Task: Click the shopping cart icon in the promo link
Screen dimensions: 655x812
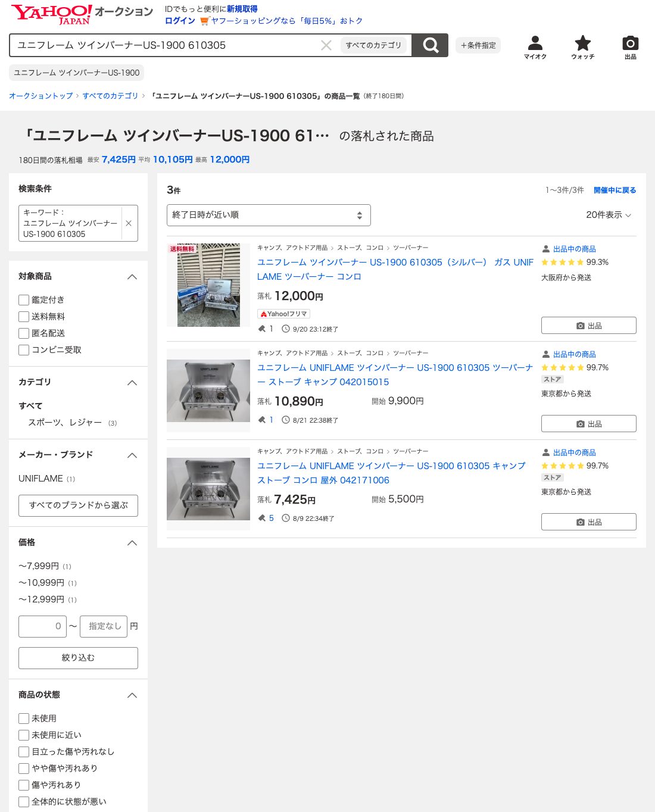Action: pos(205,21)
